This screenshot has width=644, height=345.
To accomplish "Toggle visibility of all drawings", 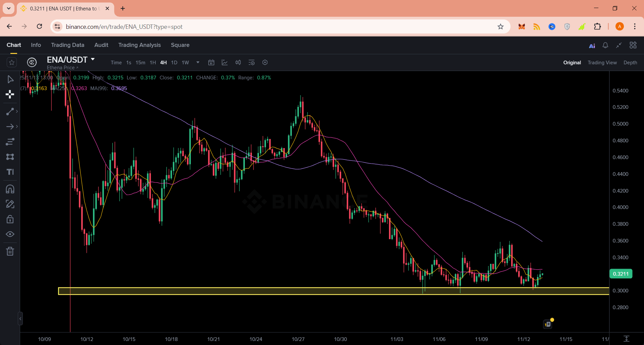I will click(10, 234).
